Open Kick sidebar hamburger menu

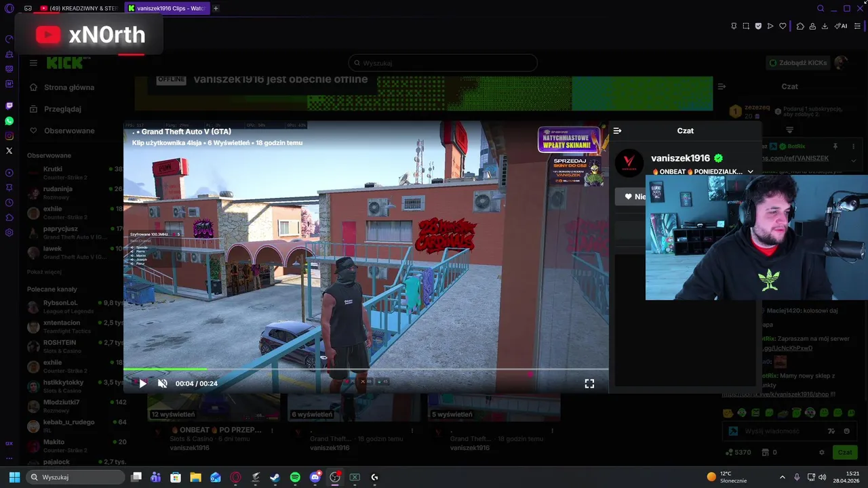(33, 63)
